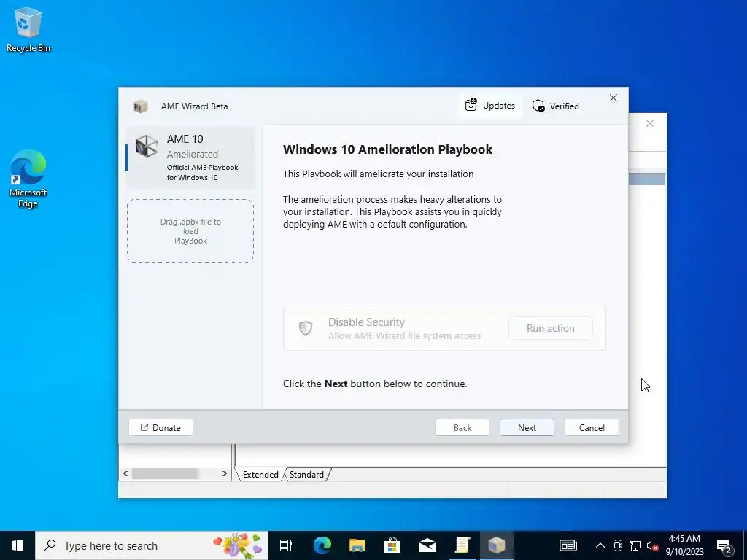Click right scroll arrow in background window

pos(225,474)
